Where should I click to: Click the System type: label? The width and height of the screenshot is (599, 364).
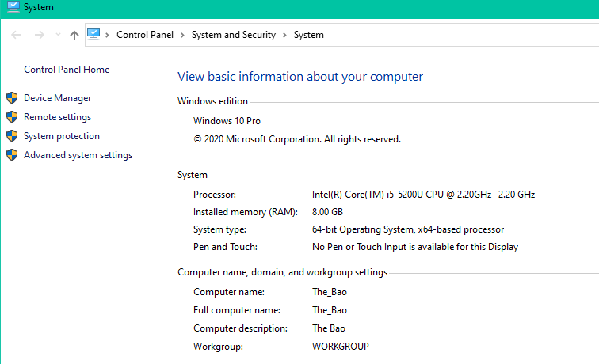219,229
